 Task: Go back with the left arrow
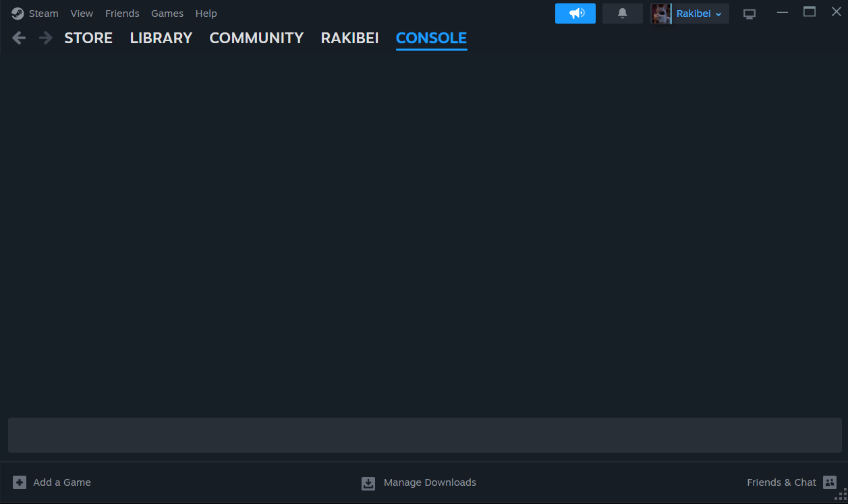(19, 38)
